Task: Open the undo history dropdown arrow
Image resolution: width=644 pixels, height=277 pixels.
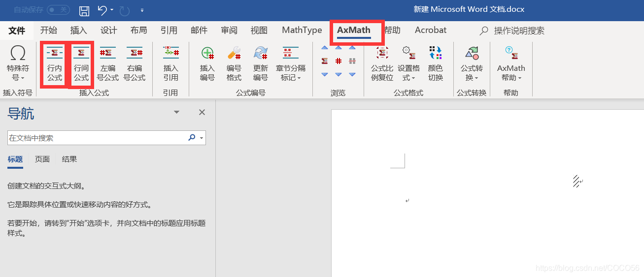Action: (x=112, y=10)
